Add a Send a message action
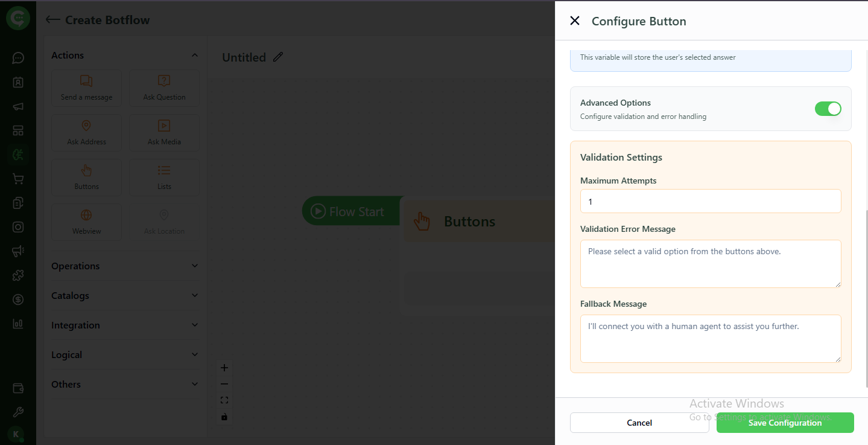Image resolution: width=868 pixels, height=445 pixels. (x=86, y=88)
